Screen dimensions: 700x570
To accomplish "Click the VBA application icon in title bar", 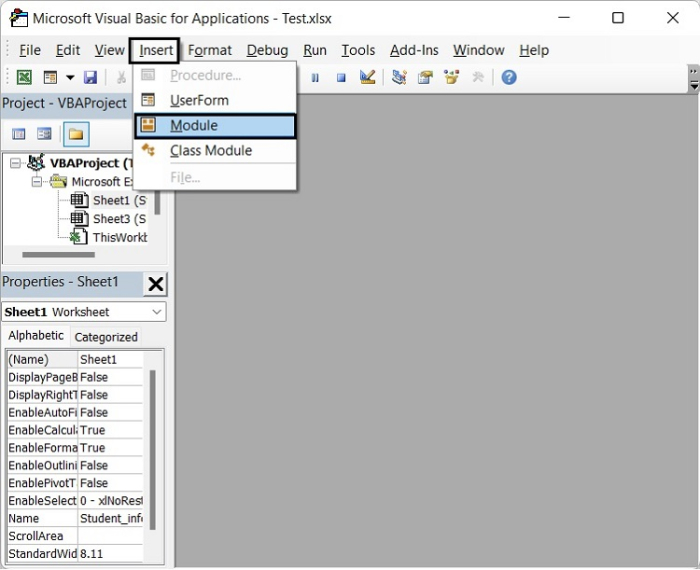I will [18, 18].
